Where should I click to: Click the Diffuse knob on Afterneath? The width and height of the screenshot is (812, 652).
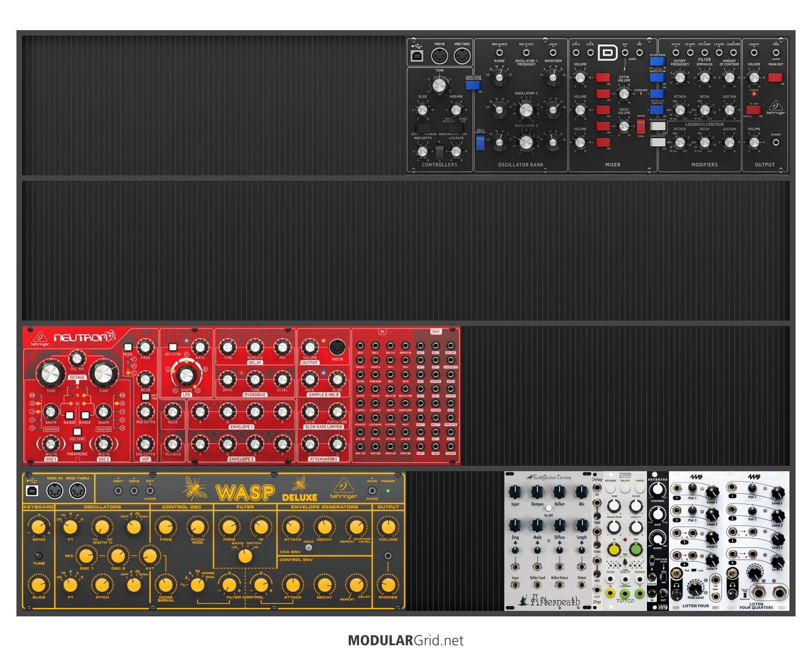(559, 525)
